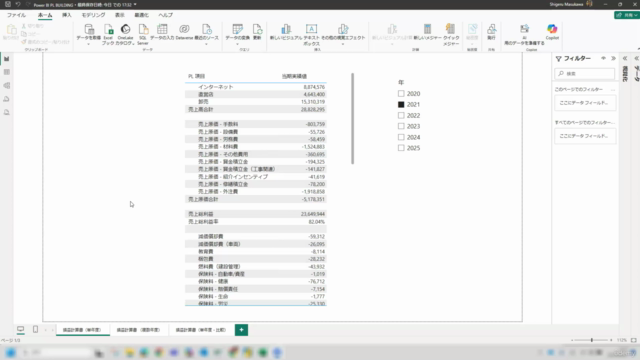
Task: Adjust the zoom slider in status bar
Action: [x=591, y=340]
